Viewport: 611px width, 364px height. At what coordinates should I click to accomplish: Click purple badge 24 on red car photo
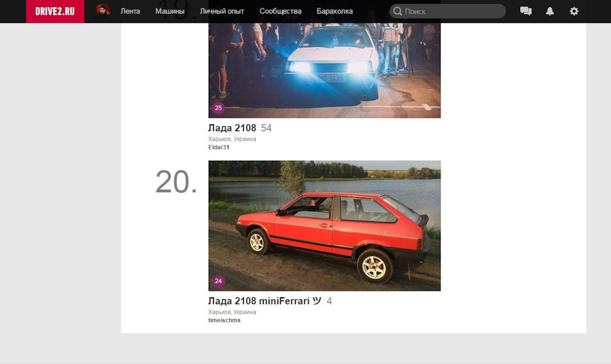tap(218, 281)
